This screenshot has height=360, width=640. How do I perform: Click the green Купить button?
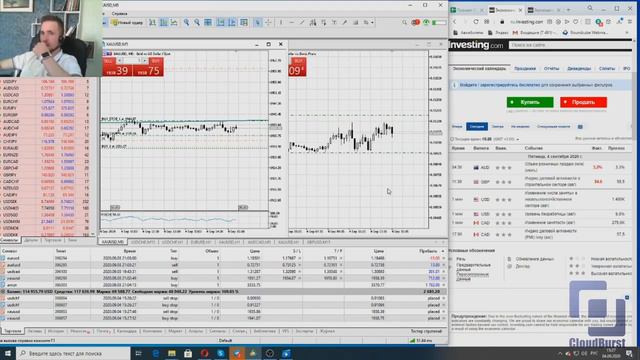click(x=530, y=102)
